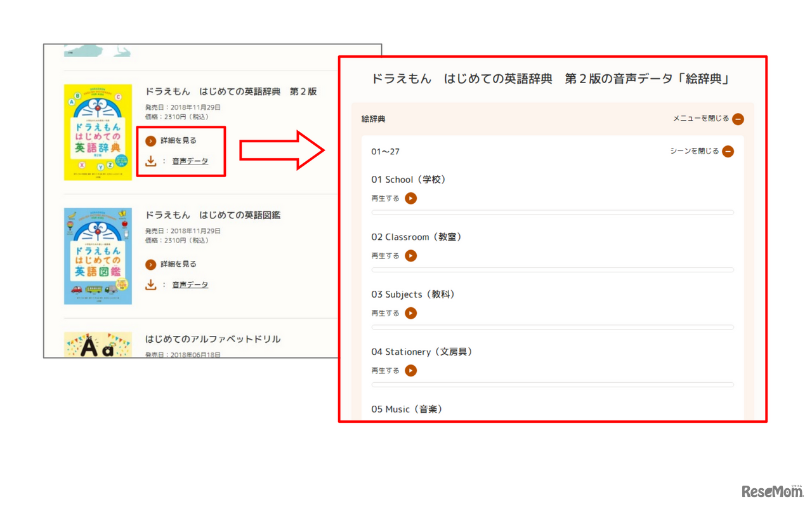812x506 pixels.
Task: Seek in the 04 Stationery progress bar
Action: click(x=553, y=385)
